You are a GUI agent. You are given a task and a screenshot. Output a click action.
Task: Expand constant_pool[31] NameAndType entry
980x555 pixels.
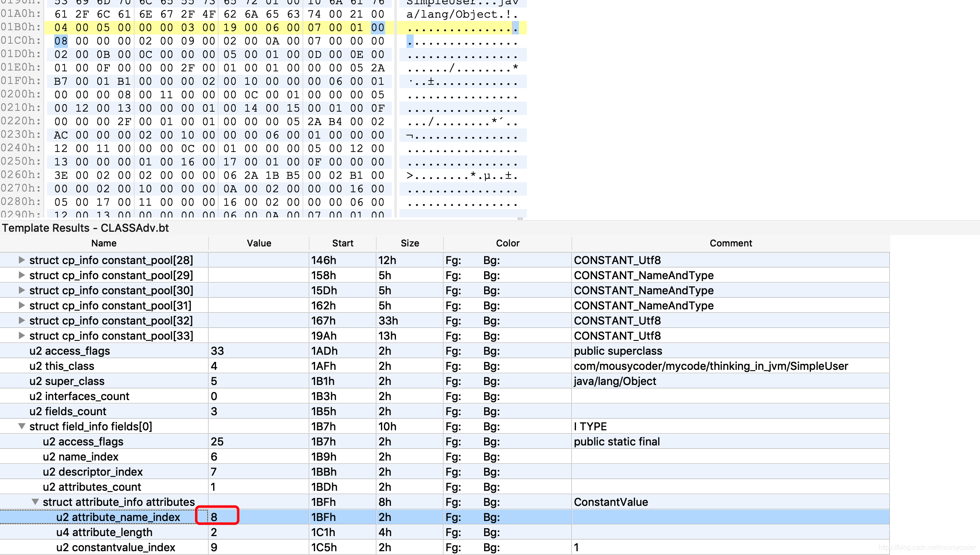(x=22, y=305)
